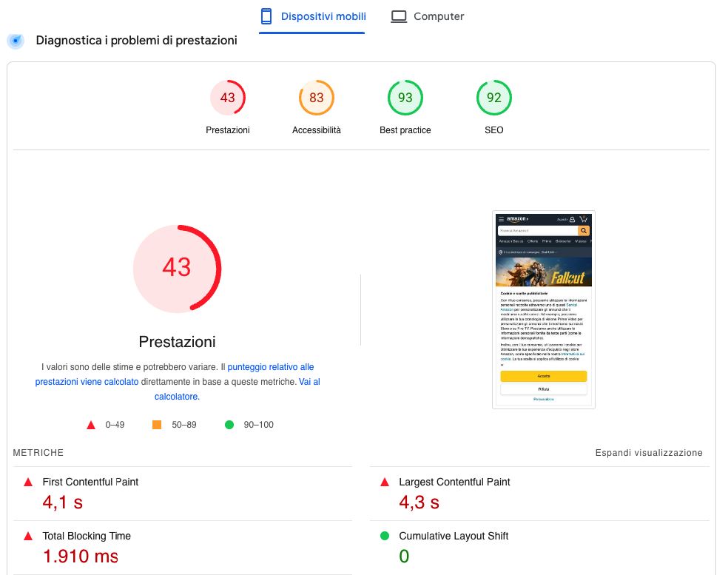Click the 0–49 legend range text
This screenshot has height=575, width=728.
click(115, 425)
